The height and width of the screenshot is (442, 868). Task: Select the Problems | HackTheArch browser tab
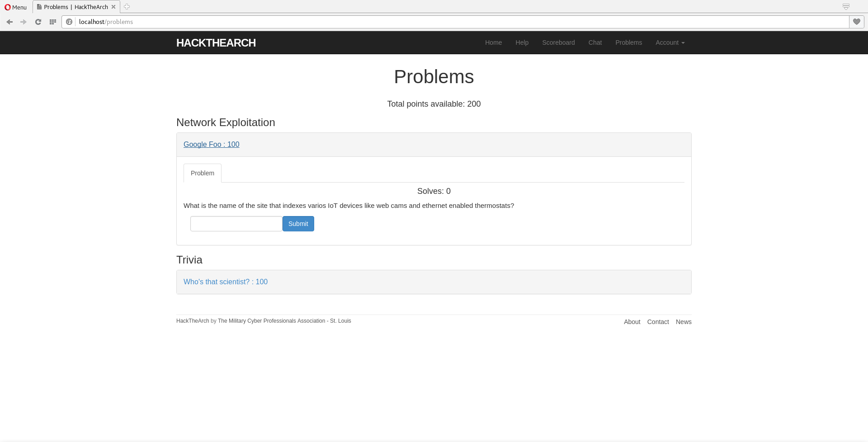(76, 7)
